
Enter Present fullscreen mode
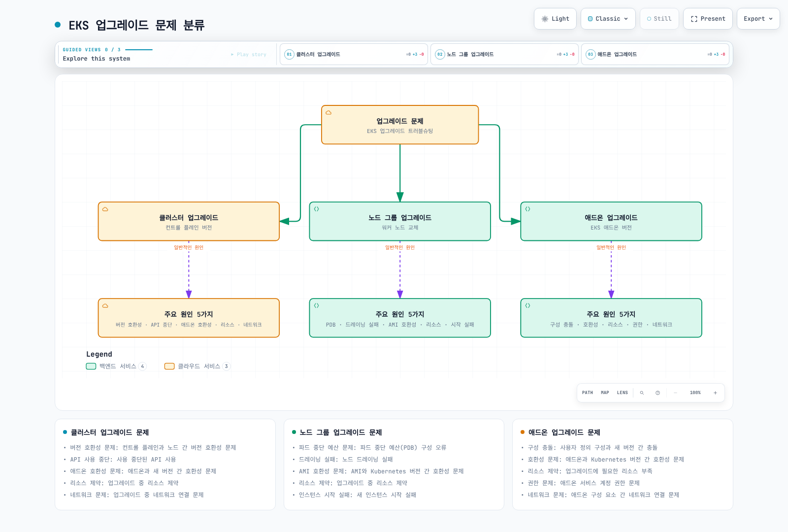click(x=708, y=19)
